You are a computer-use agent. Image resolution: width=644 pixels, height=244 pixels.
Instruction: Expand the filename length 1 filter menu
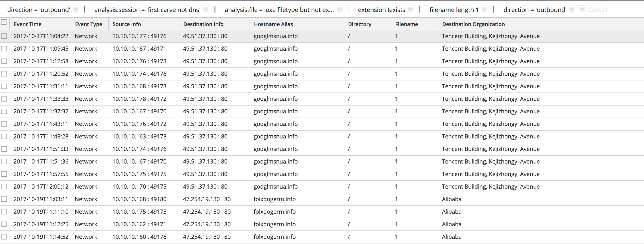(484, 9)
